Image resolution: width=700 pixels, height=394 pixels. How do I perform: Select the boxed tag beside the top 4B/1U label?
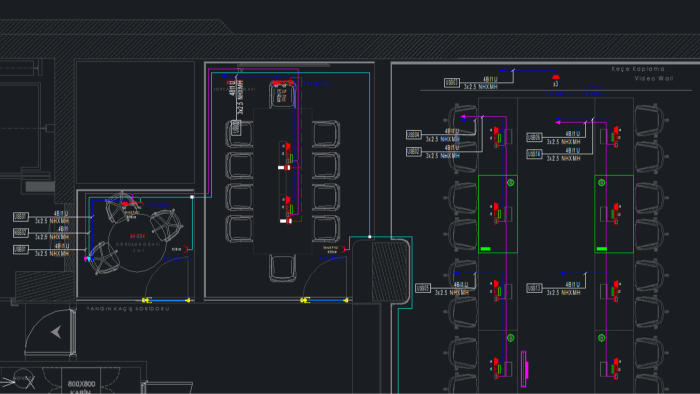click(451, 83)
